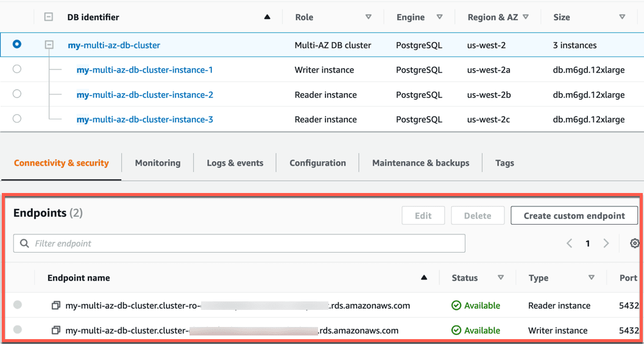
Task: Go to next endpoints page arrow
Action: tap(606, 244)
